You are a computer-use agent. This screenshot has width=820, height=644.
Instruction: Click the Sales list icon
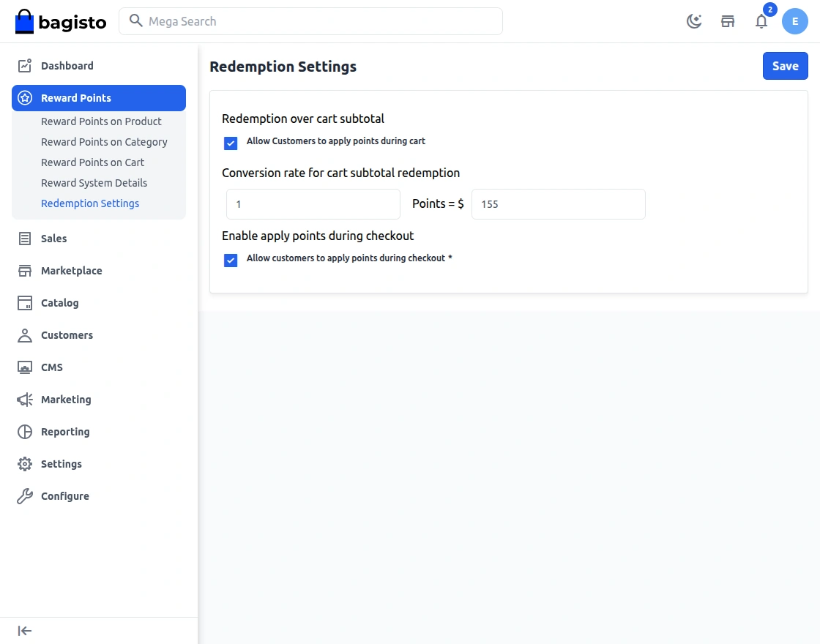pos(25,239)
